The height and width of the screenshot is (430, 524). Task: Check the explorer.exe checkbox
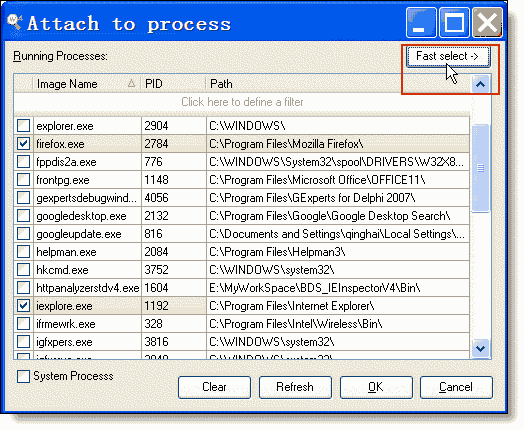[x=23, y=126]
